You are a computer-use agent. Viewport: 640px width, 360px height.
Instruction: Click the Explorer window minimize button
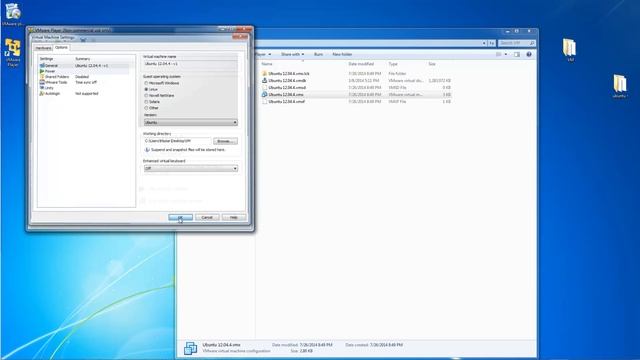pos(507,31)
